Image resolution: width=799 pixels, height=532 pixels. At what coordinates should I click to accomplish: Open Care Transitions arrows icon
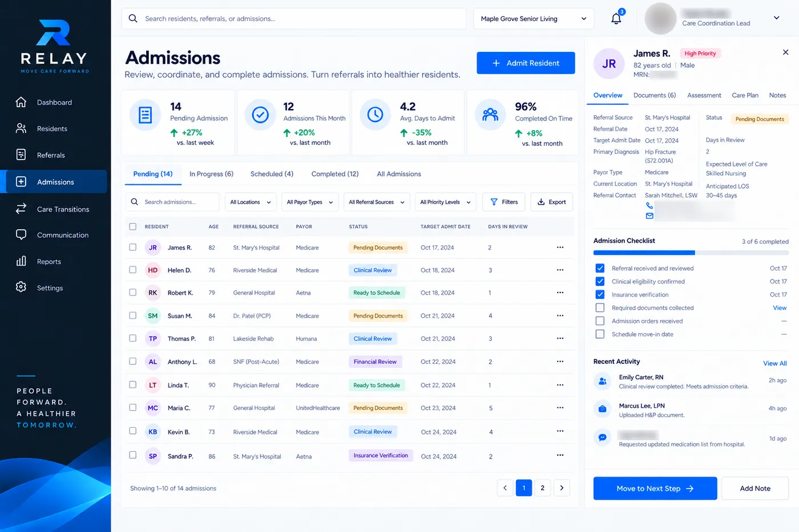pyautogui.click(x=21, y=209)
